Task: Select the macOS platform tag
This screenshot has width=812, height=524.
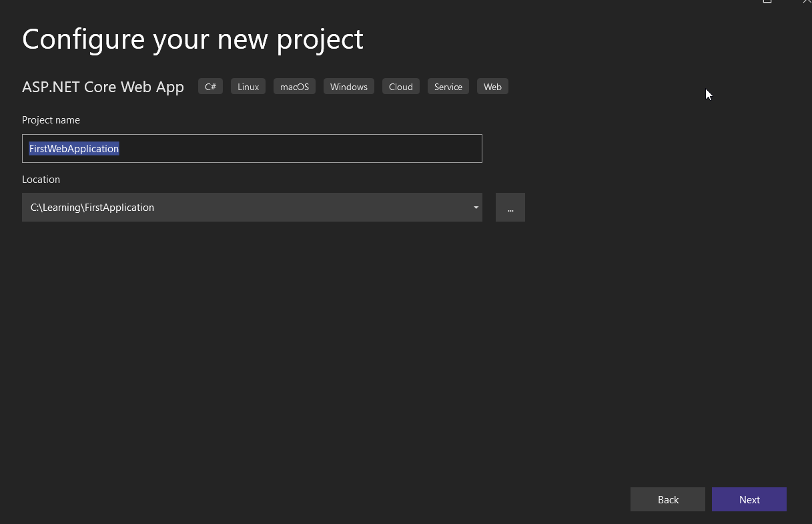Action: click(x=294, y=87)
